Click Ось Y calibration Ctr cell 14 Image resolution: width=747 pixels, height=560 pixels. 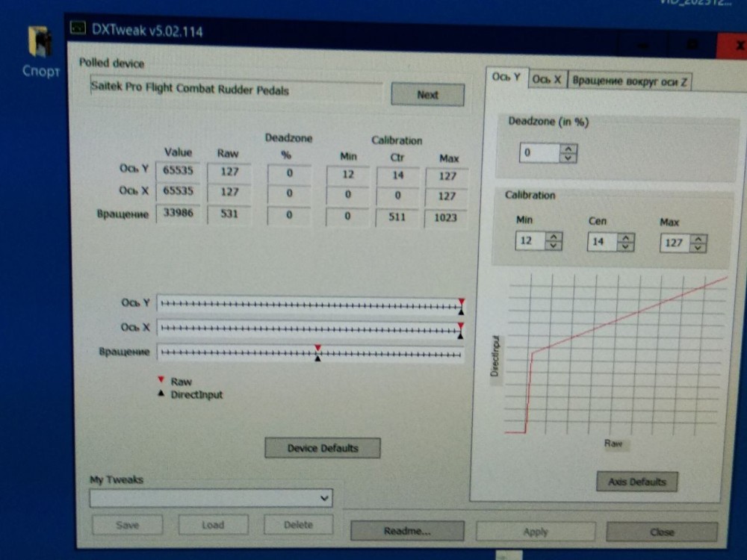tap(398, 175)
